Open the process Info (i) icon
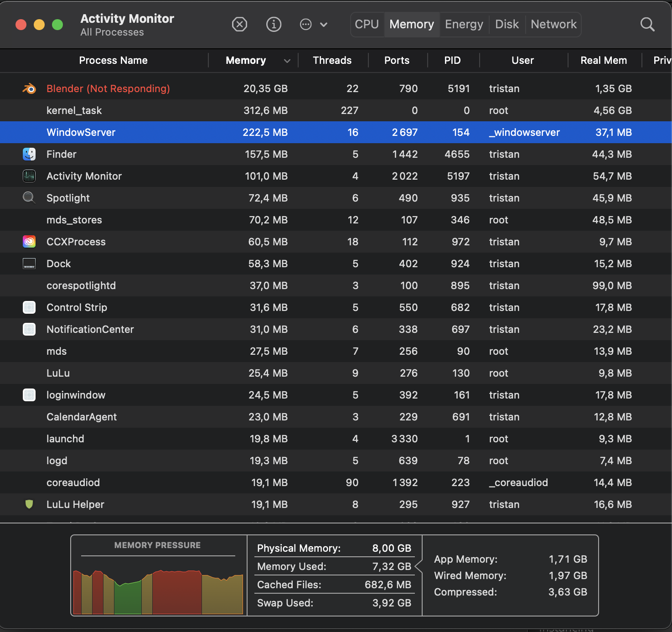This screenshot has width=672, height=632. 274,24
